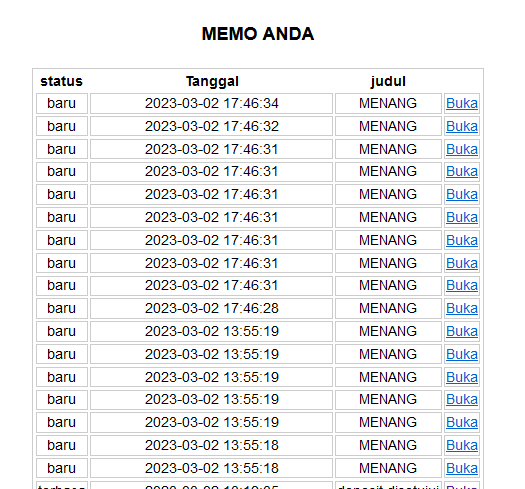The width and height of the screenshot is (525, 489).
Task: Open Buka on the first 13:55:18 row
Action: click(462, 445)
